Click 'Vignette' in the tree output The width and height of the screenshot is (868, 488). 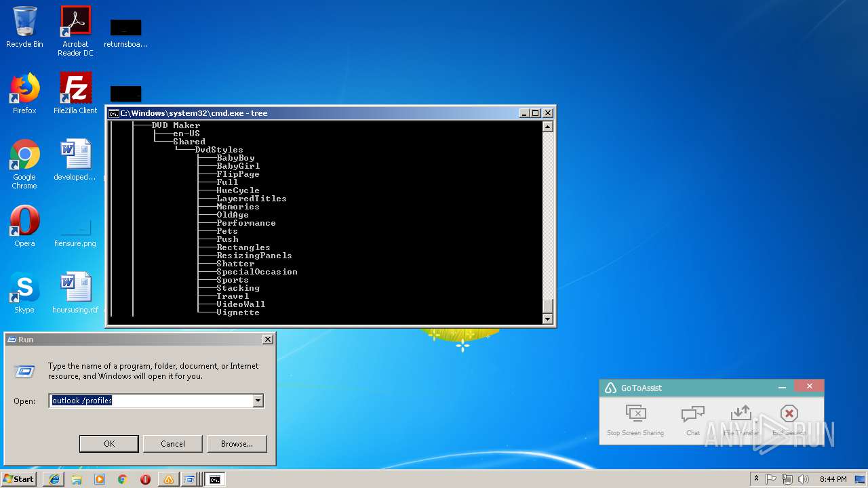point(238,312)
